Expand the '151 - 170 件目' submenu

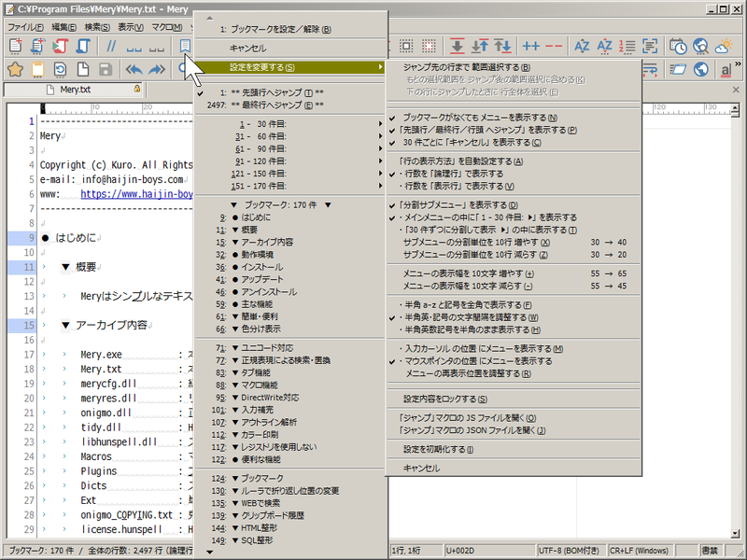[x=290, y=186]
